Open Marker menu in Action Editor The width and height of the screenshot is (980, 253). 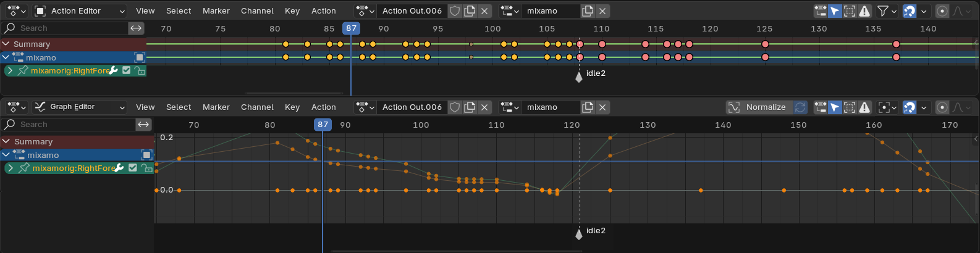tap(216, 10)
